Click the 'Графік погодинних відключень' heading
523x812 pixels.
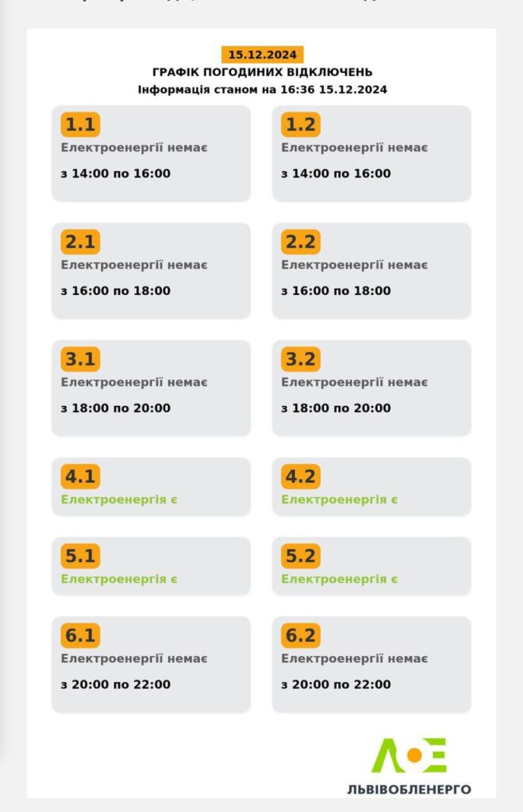point(262,72)
